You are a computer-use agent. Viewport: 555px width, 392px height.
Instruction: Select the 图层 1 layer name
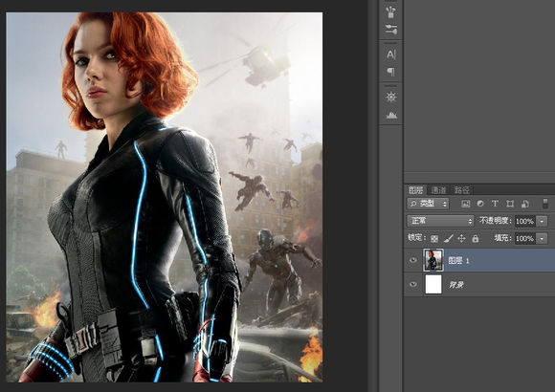click(x=458, y=261)
